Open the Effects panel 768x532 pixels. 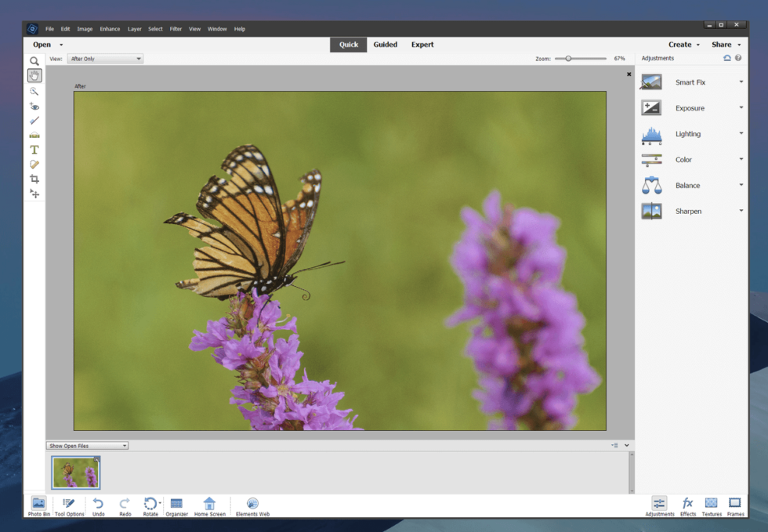click(687, 507)
